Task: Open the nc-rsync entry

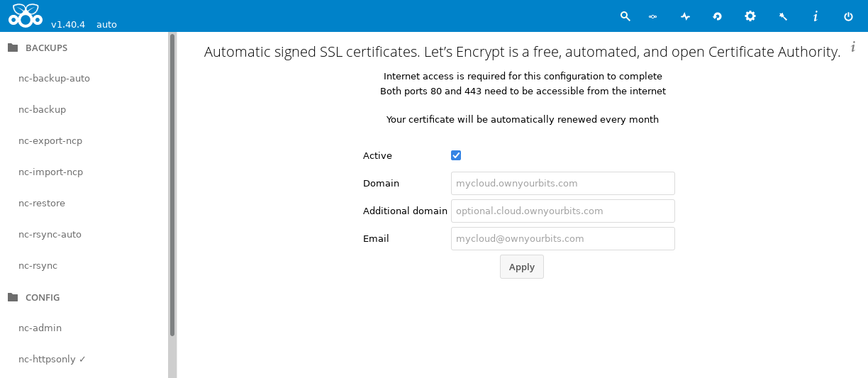Action: pos(38,265)
